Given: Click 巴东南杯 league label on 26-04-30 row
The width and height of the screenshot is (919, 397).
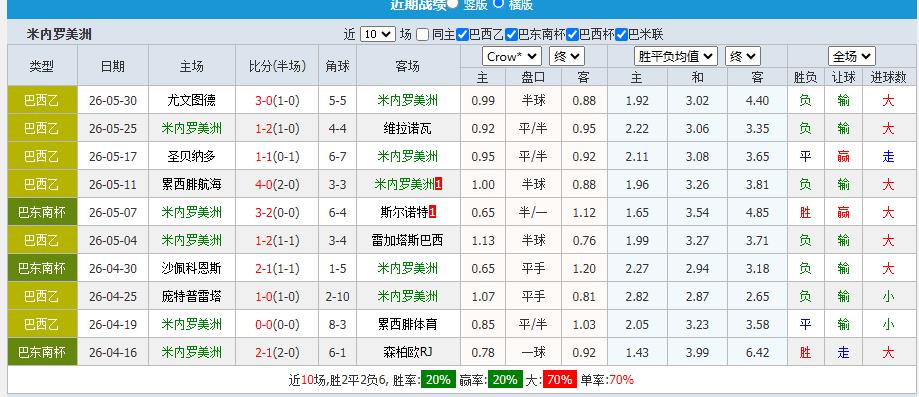Looking at the screenshot, I should [42, 269].
